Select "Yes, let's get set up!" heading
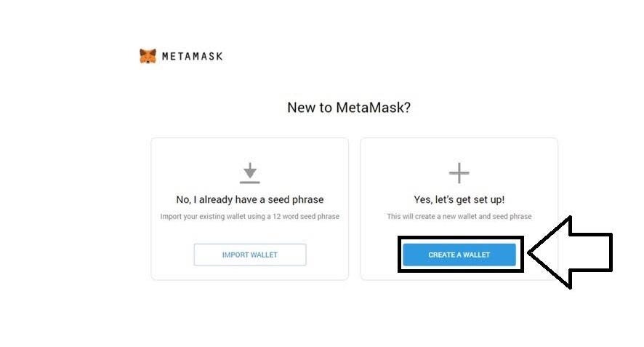Screen dimensions: 644x347 [x=459, y=199]
